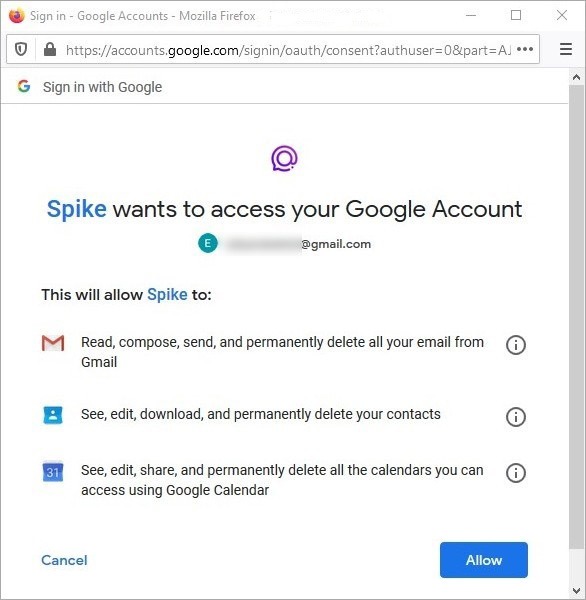Click the Google G logo
Screen dimensions: 586x600
[x=24, y=86]
